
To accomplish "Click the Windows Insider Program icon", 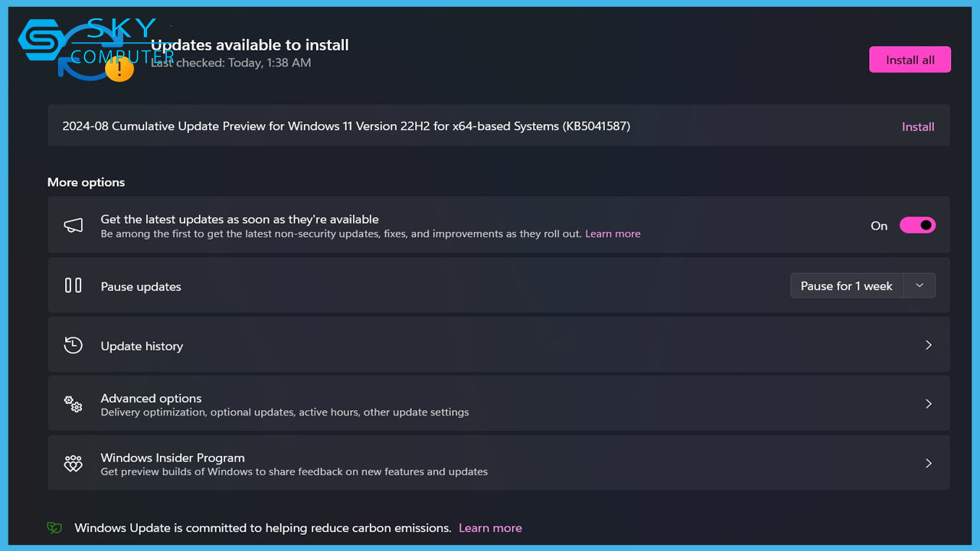I will click(x=73, y=464).
